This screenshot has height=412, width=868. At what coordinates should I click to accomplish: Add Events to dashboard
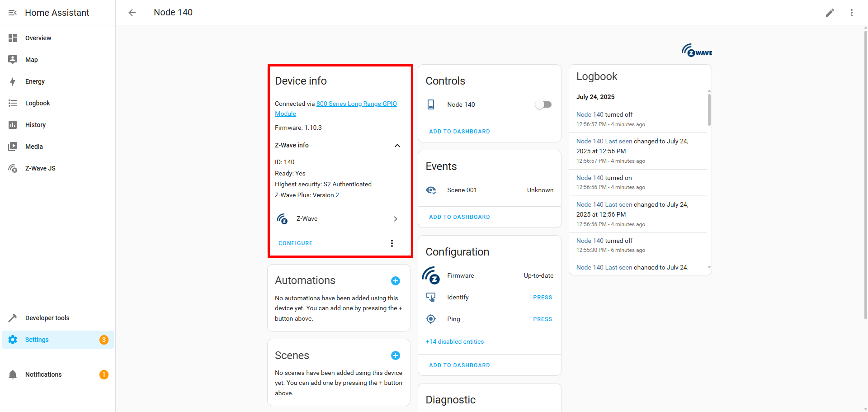click(x=459, y=217)
